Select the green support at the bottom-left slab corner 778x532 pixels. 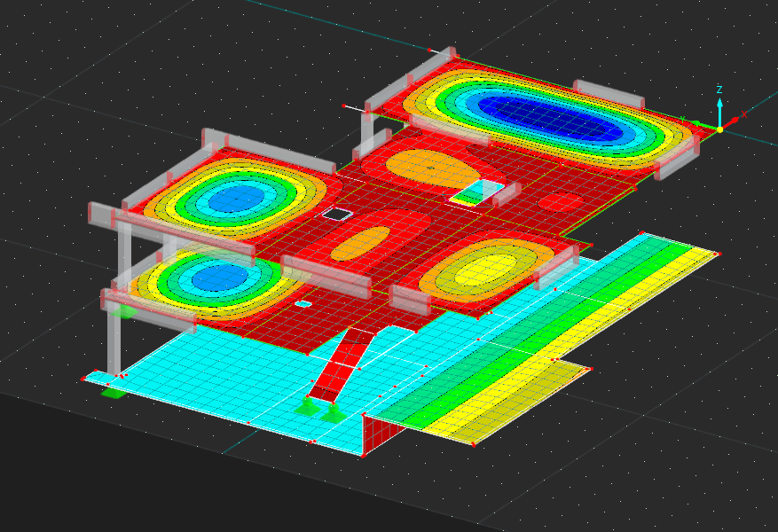click(113, 392)
